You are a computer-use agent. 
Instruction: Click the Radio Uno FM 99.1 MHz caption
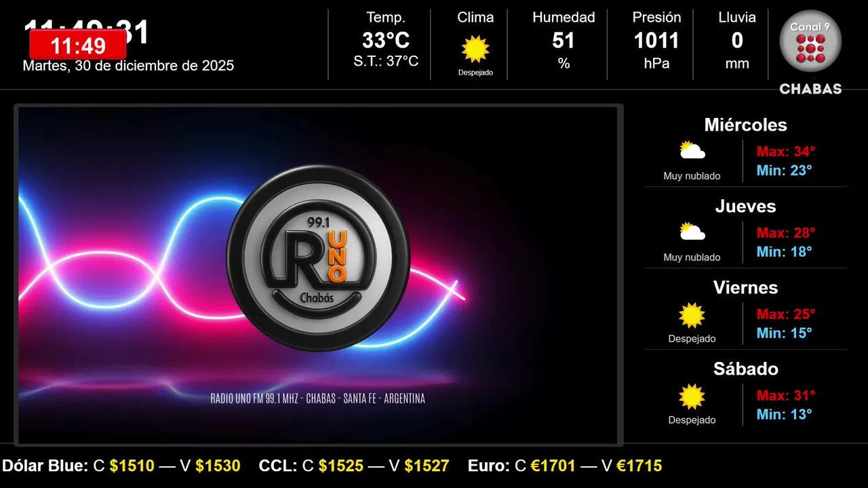pos(318,399)
